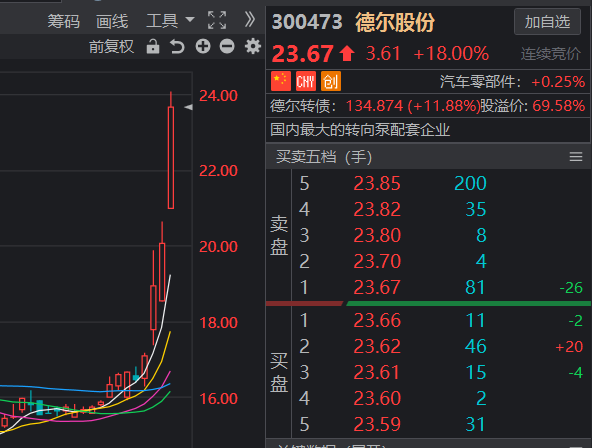Viewport: 592px width, 448px height.
Task: Zoom out chart with minus icon
Action: click(227, 46)
